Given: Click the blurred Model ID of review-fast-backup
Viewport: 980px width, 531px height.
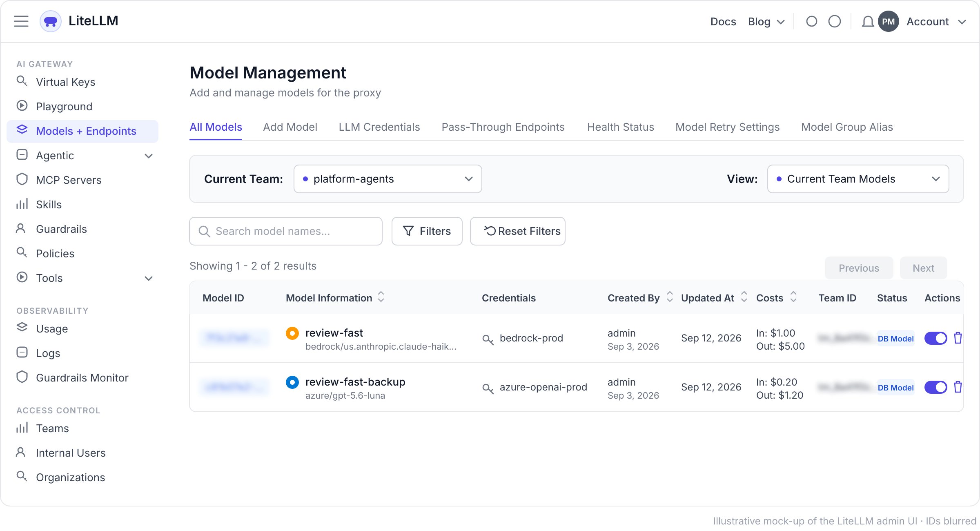Looking at the screenshot, I should coord(234,387).
